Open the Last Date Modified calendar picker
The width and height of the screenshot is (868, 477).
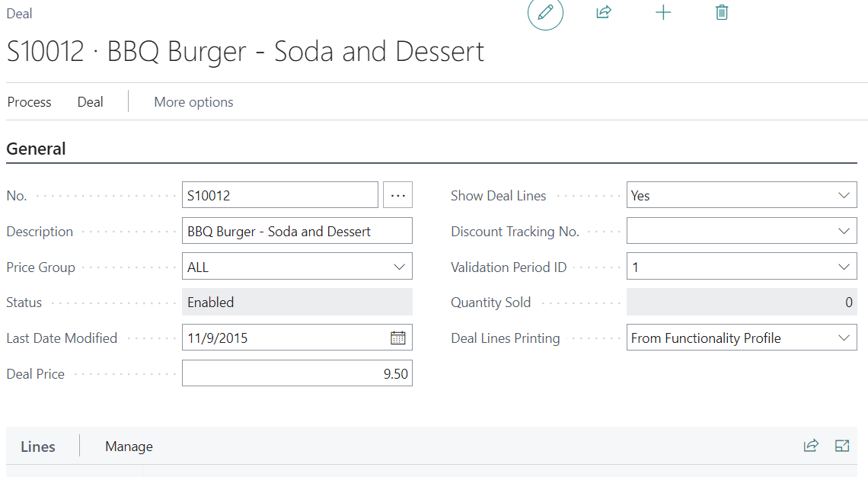(x=397, y=338)
